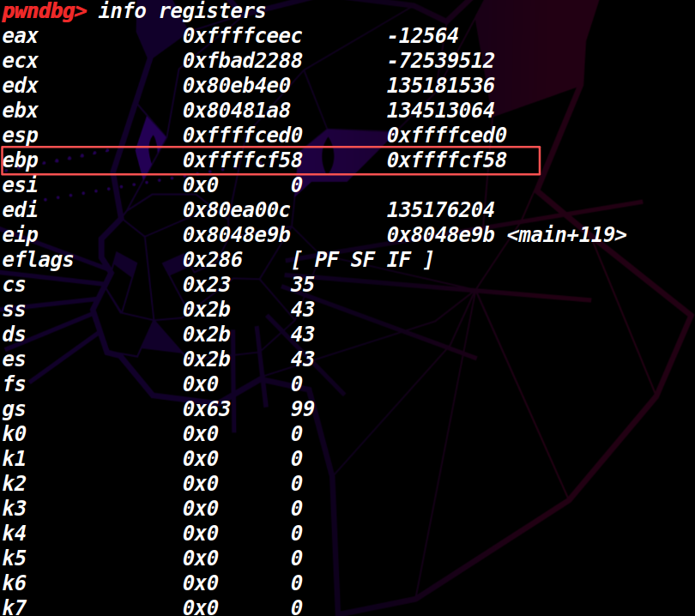Click the gs register hex value 0x63
This screenshot has height=616, width=695.
206,408
